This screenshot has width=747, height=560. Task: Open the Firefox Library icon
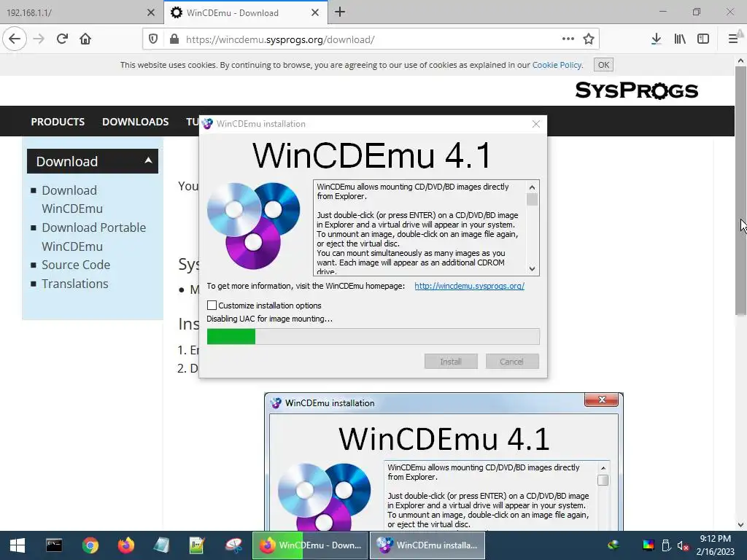(x=680, y=39)
